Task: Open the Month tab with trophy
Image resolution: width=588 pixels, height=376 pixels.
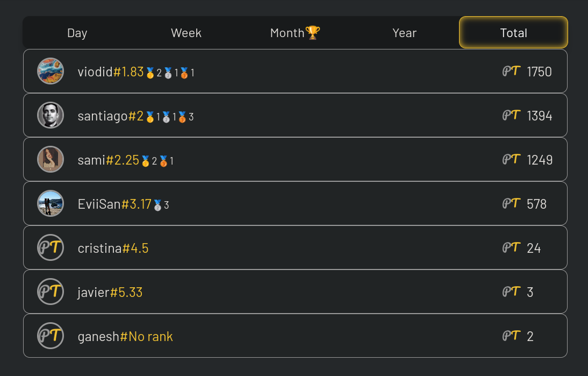Action: coord(295,33)
